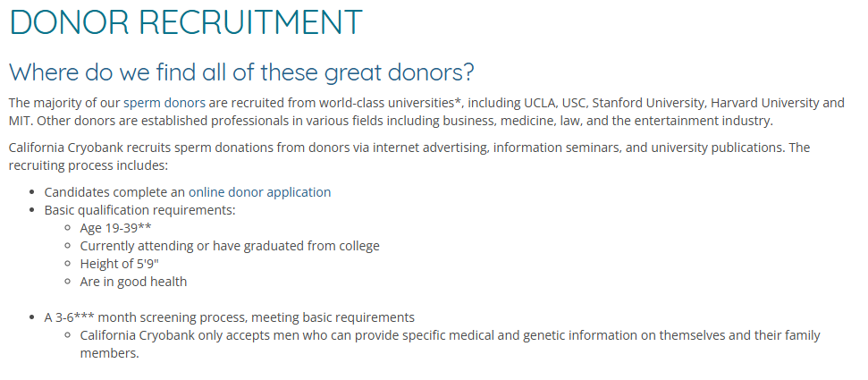868x380 pixels.
Task: Open the "sperm donors" link
Action: [x=164, y=103]
